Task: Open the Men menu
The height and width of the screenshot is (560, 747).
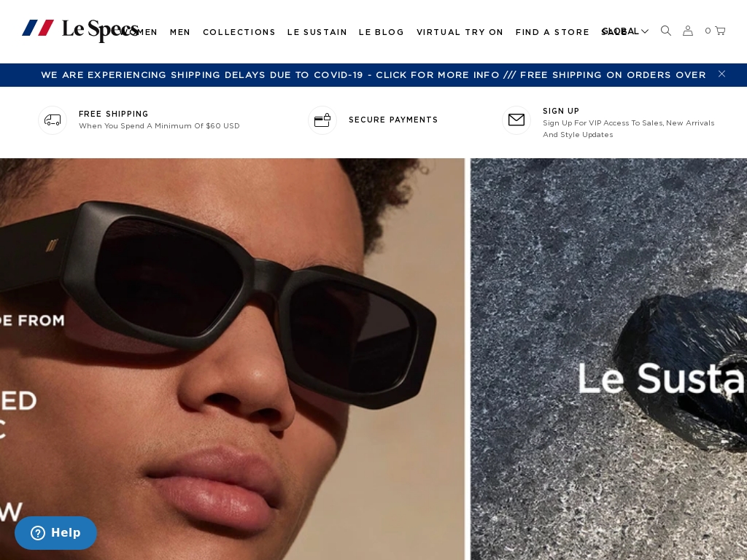Action: click(180, 32)
